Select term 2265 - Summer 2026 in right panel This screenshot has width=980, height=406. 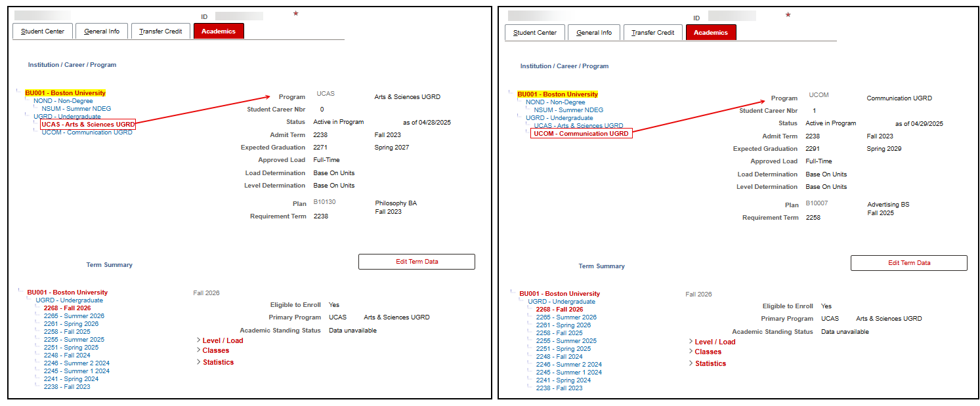(566, 317)
